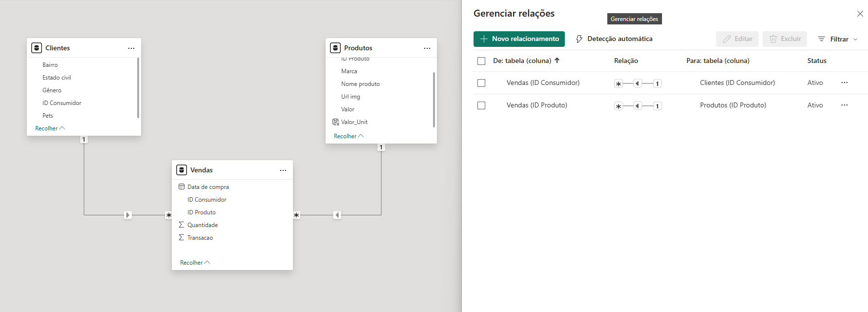Click the Produtos table database icon
The height and width of the screenshot is (312, 868).
335,48
